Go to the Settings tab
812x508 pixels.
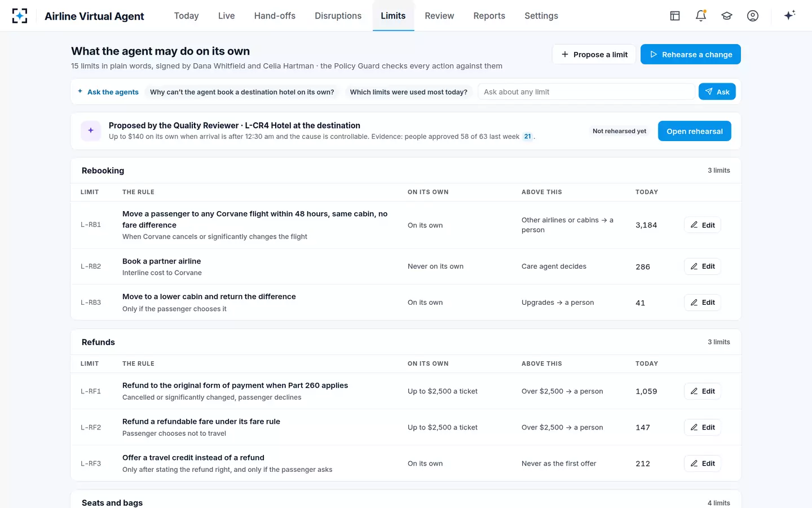click(x=541, y=16)
